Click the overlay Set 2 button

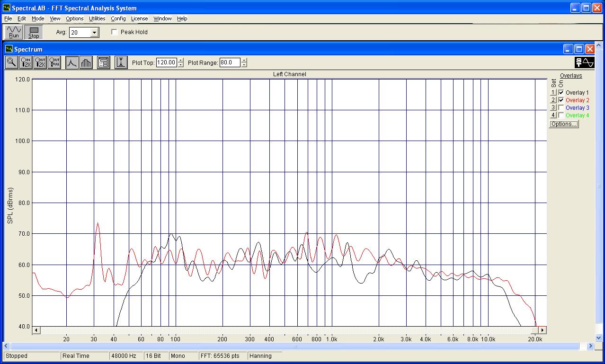point(553,100)
